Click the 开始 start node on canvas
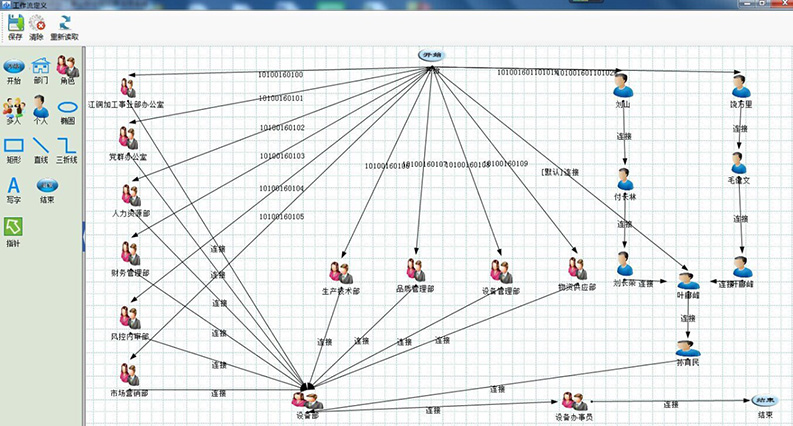The image size is (793, 426). point(431,56)
